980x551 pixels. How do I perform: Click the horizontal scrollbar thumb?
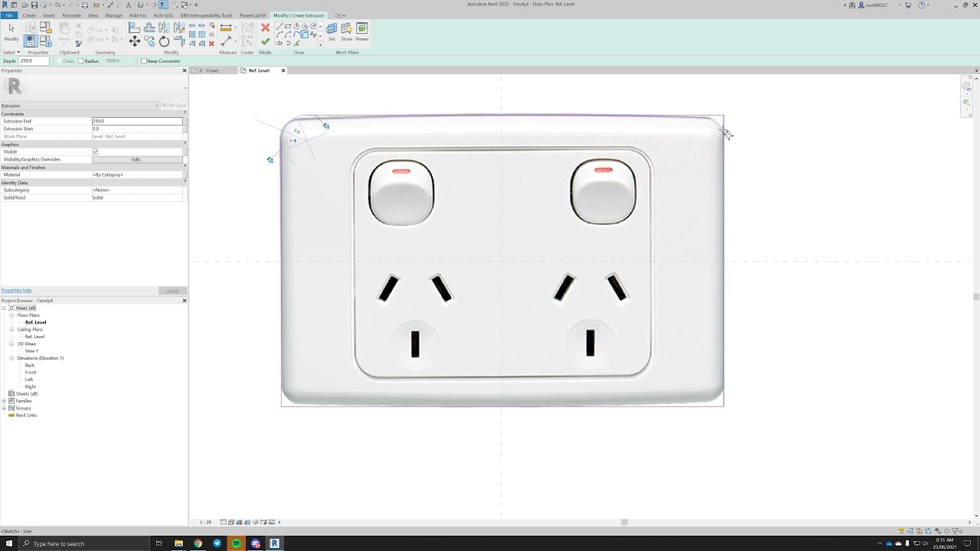tap(624, 522)
